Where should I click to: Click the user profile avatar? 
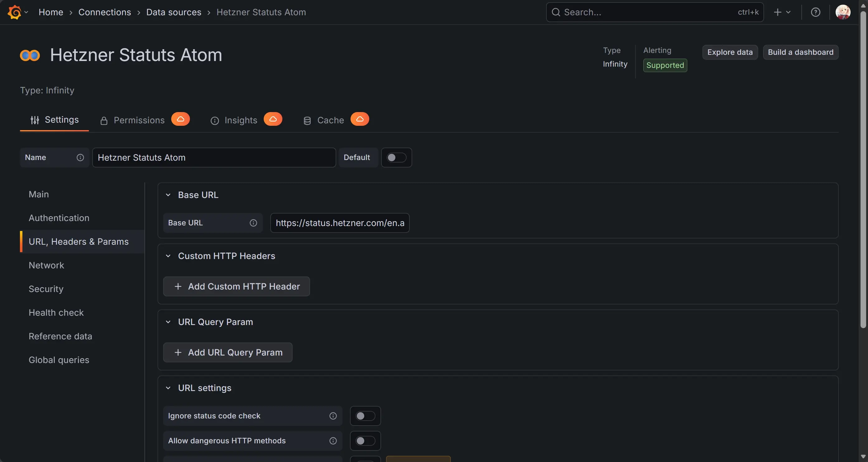coord(842,12)
